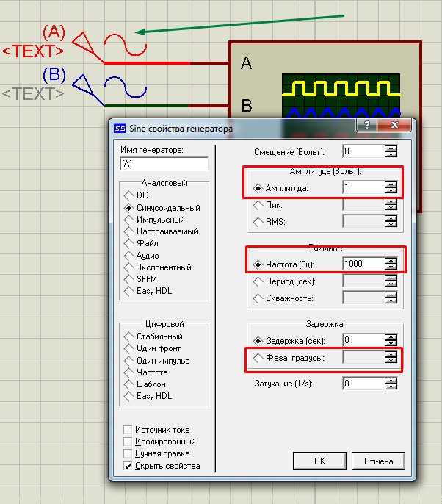Click the (B) generator name label

point(54,75)
